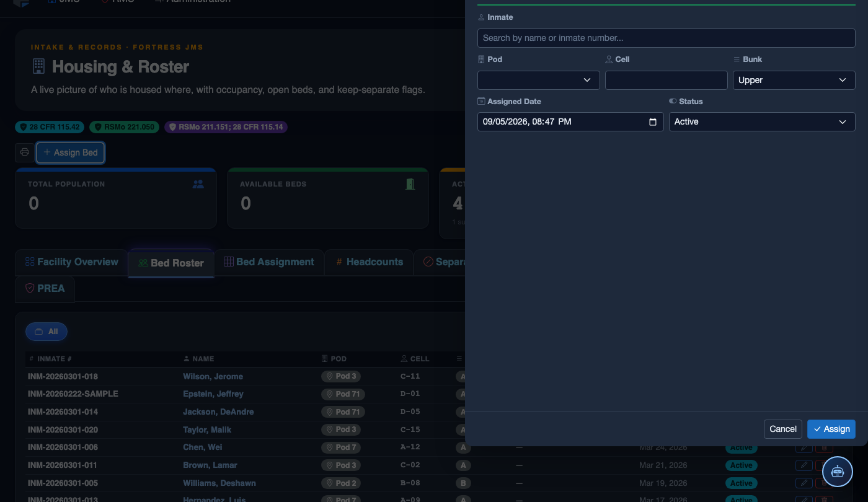
Task: Click inmate number INM-20260301-006
Action: [x=63, y=447]
